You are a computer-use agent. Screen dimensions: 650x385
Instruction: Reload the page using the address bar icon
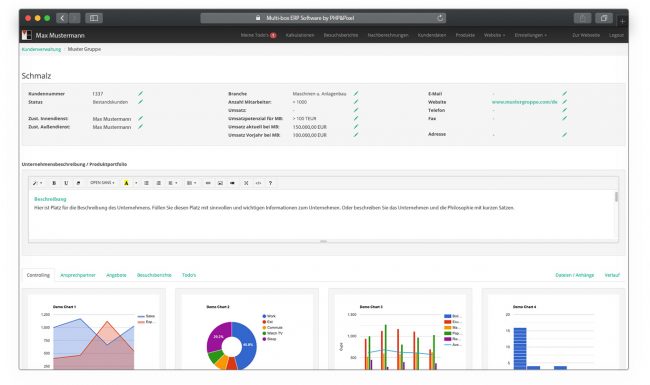pyautogui.click(x=440, y=18)
